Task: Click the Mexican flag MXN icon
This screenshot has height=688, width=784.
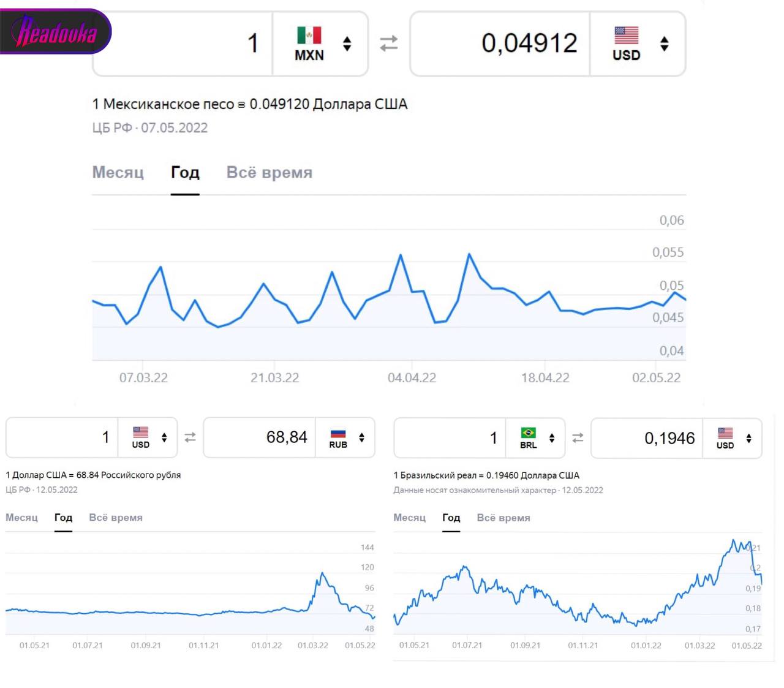Action: pyautogui.click(x=309, y=36)
